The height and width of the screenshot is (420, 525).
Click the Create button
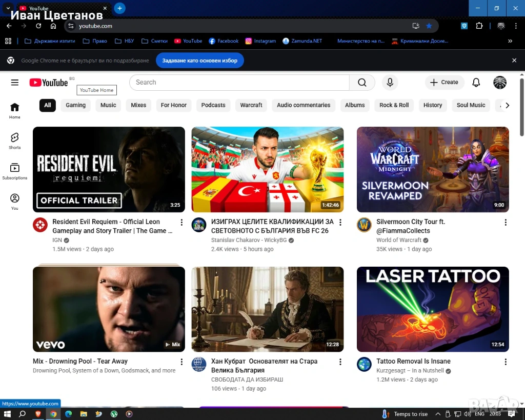(444, 83)
